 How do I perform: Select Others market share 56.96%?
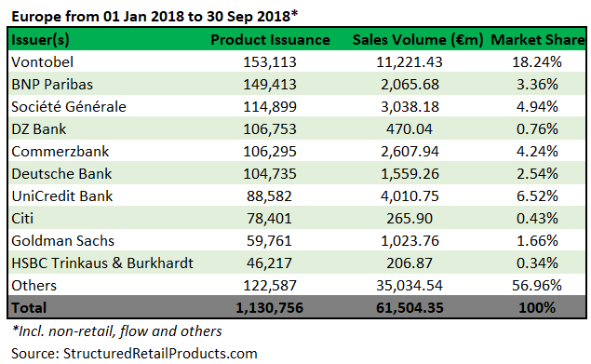(x=537, y=286)
